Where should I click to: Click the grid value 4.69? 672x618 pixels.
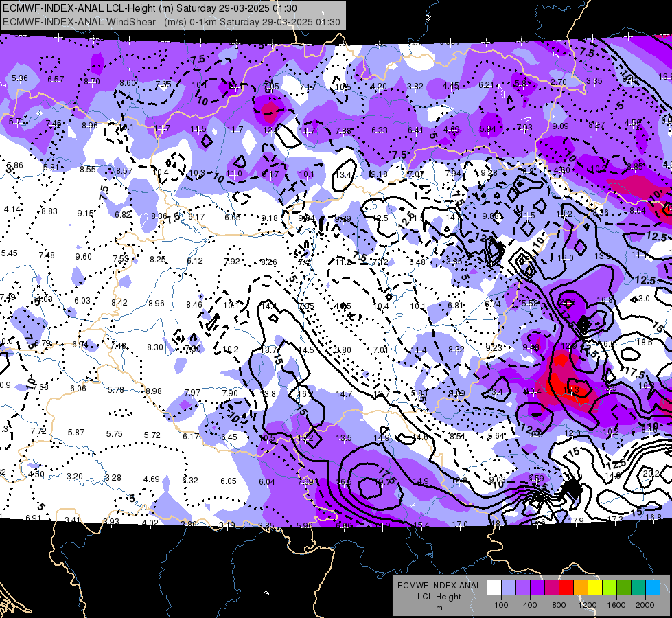click(151, 479)
